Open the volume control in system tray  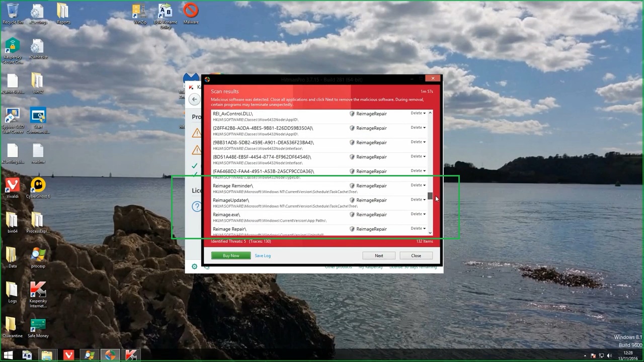(609, 355)
